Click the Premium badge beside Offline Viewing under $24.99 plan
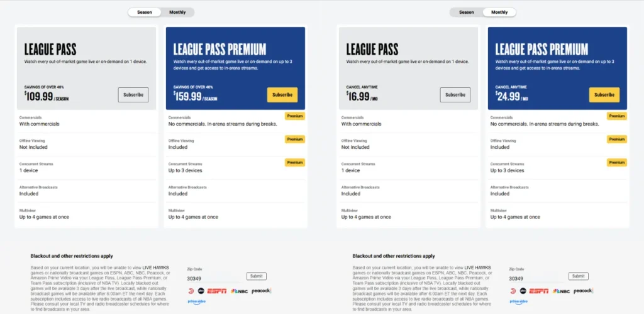644x314 pixels. [616, 139]
